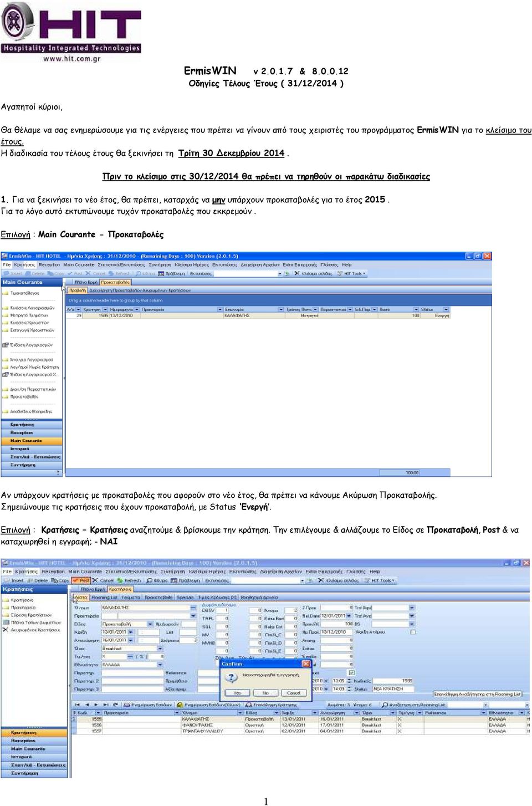Open www.hit.com.gr link under logo

coord(72,58)
